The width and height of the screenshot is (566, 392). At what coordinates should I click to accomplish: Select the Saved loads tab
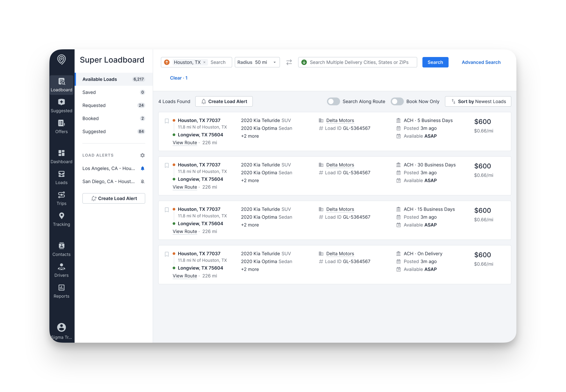pyautogui.click(x=114, y=92)
